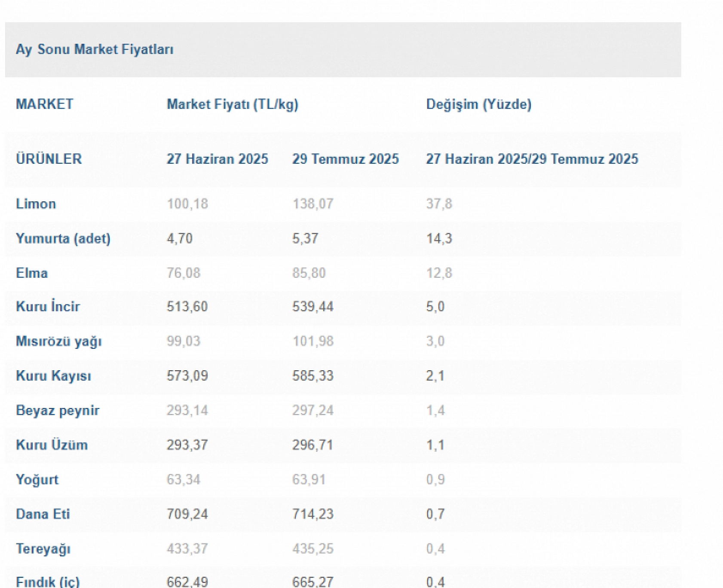
Task: Select the 'Mısırözü yağı' product name
Action: pyautogui.click(x=58, y=341)
